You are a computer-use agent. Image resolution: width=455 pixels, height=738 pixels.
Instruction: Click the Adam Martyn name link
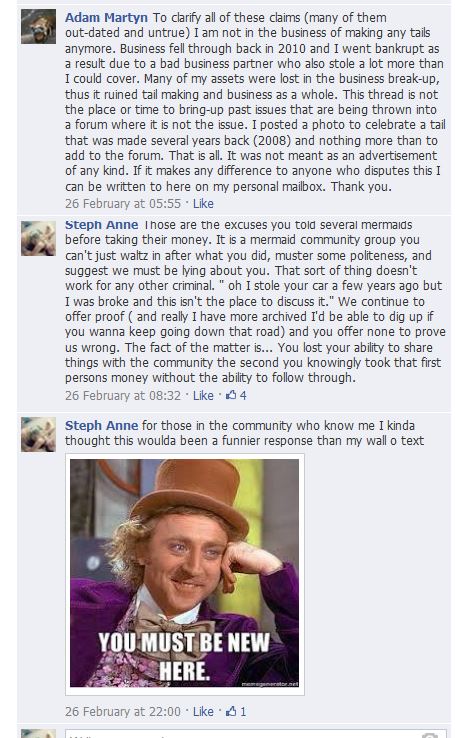tap(106, 18)
